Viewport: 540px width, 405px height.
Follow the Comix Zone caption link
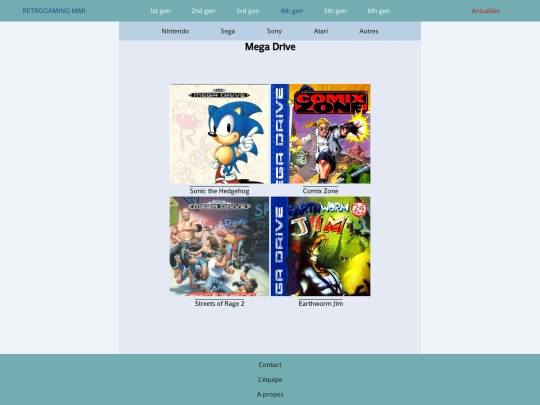point(321,191)
